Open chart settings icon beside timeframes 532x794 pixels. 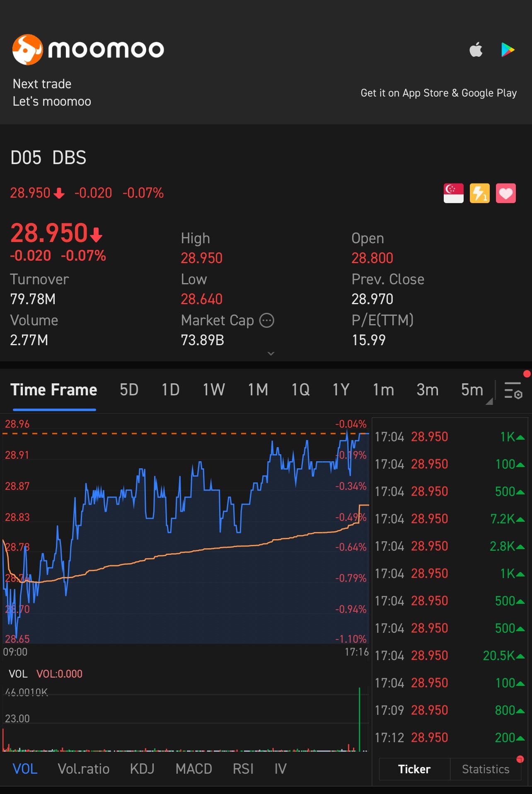[513, 390]
